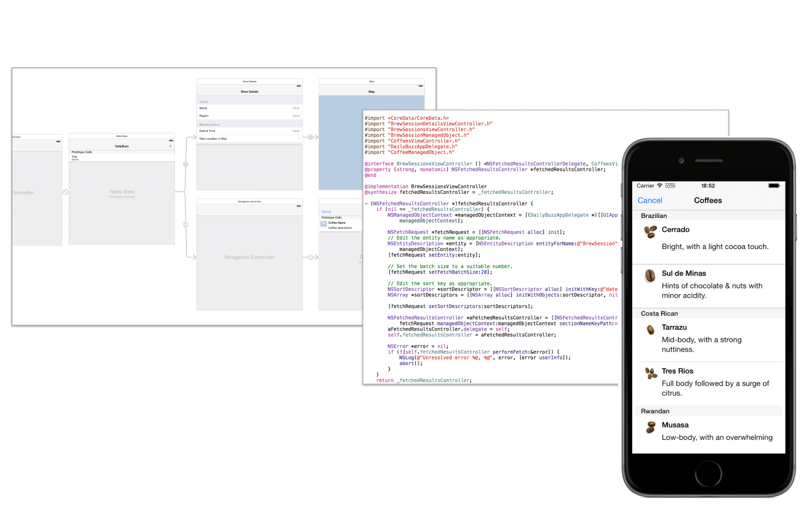The image size is (806, 532).
Task: Click the 'return _fetchedResultsController;' line
Action: pos(424,381)
